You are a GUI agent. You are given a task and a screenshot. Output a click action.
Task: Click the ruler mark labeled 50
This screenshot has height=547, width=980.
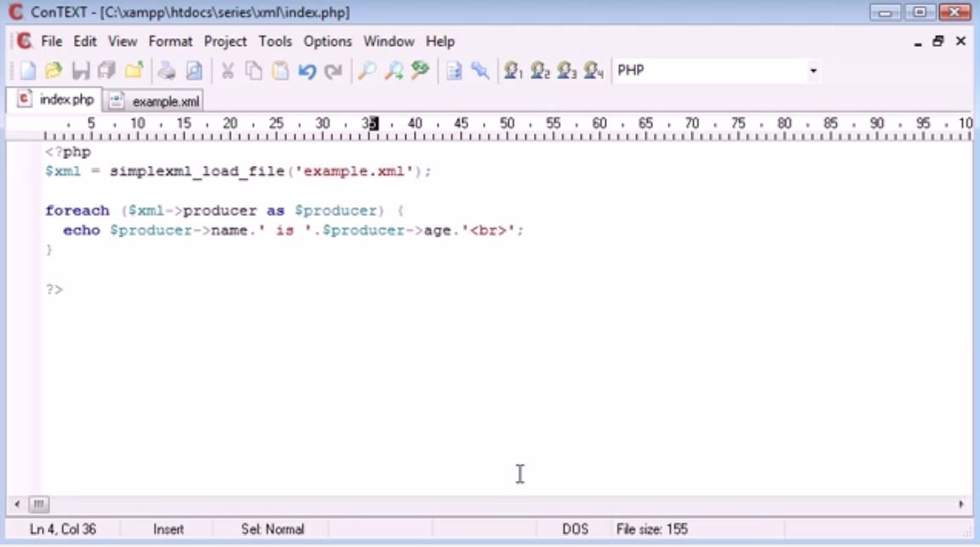point(507,123)
